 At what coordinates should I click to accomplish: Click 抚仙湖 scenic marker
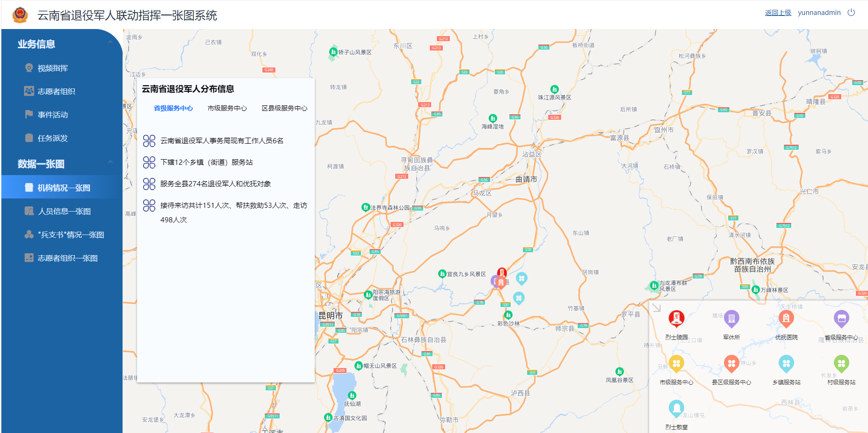(x=352, y=395)
